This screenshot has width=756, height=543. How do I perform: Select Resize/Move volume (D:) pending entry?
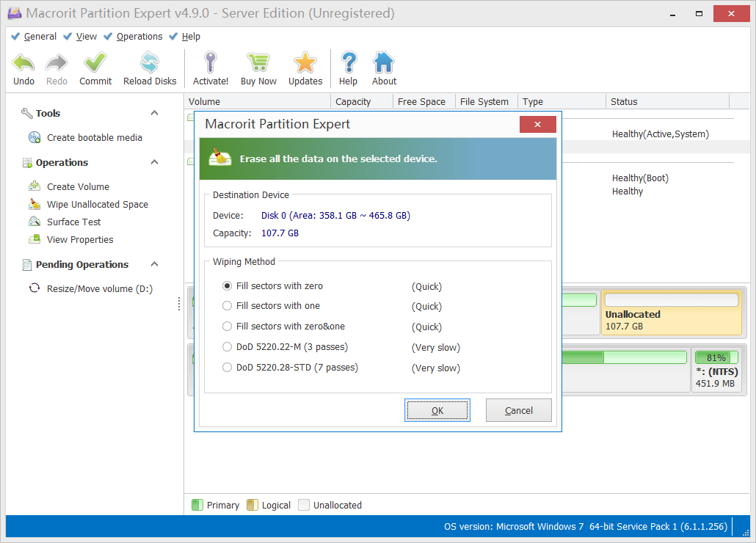100,288
